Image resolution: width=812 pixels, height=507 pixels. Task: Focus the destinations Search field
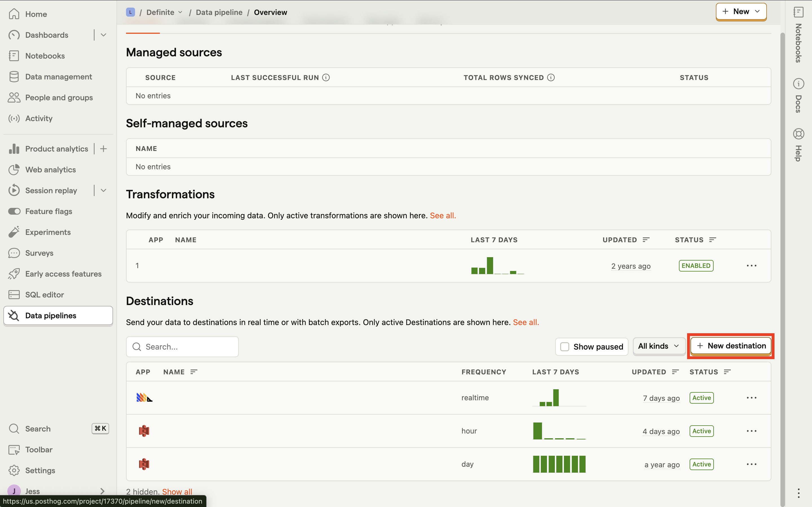[x=188, y=347]
